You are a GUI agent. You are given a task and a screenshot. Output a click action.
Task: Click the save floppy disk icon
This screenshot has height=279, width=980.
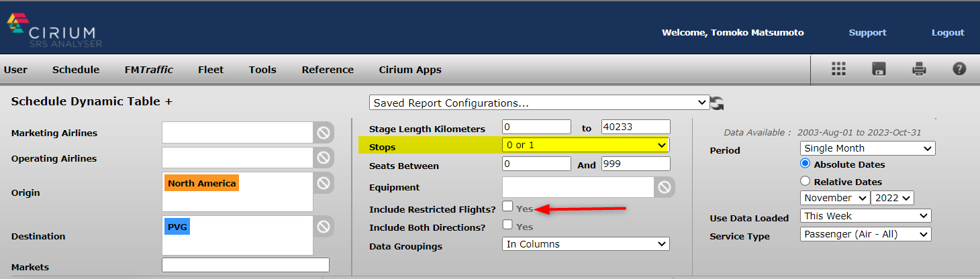point(879,69)
